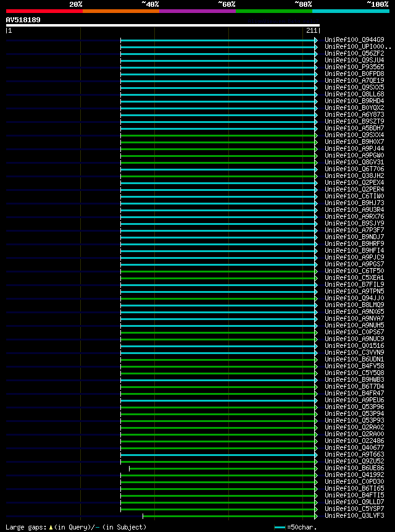Select hit UniRef100_A6Y873
The width and height of the screenshot is (395, 532).
(354, 115)
